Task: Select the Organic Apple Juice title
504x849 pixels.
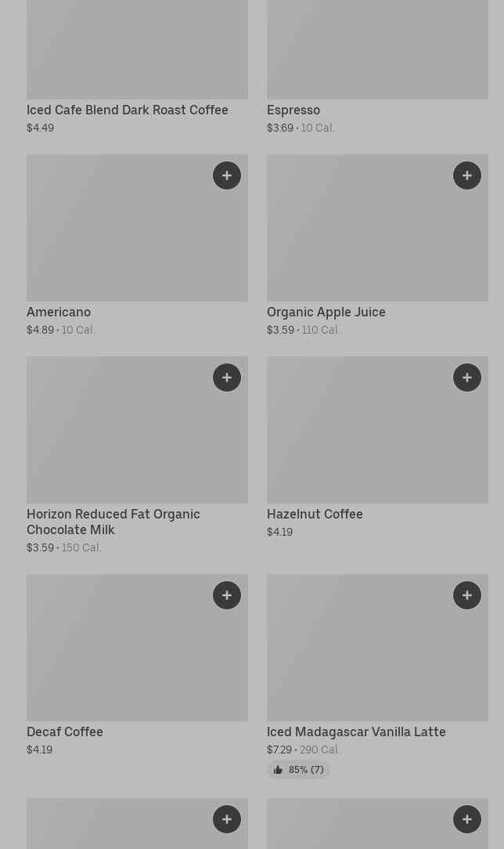Action: [x=326, y=312]
